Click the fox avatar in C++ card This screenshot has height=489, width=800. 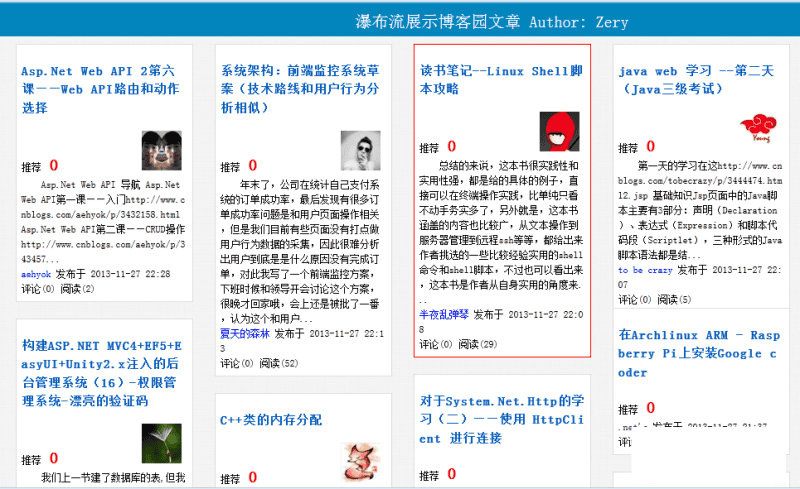point(361,462)
